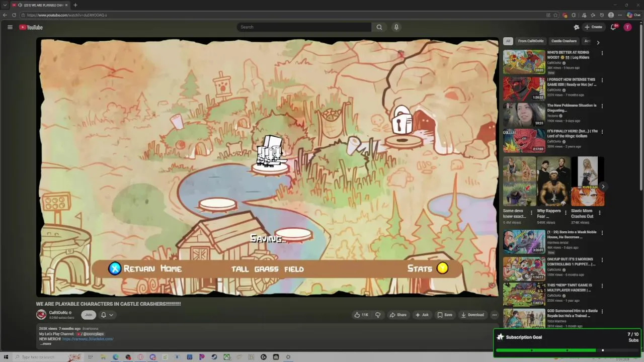Open Windows Start menu

6,357
